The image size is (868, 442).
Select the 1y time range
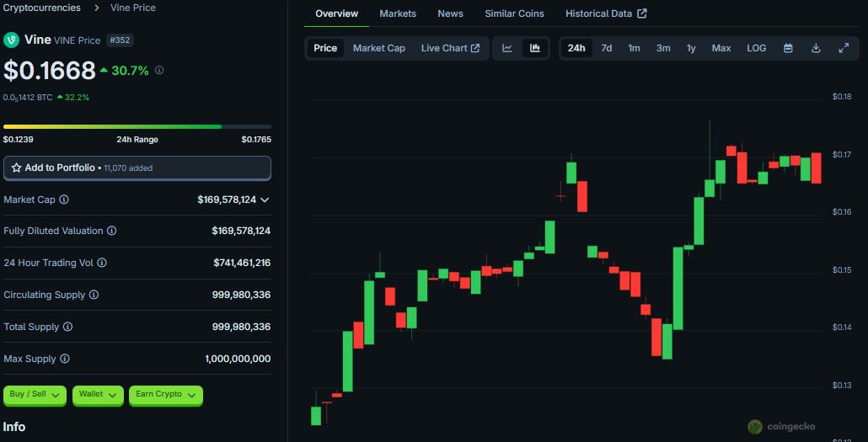point(691,48)
